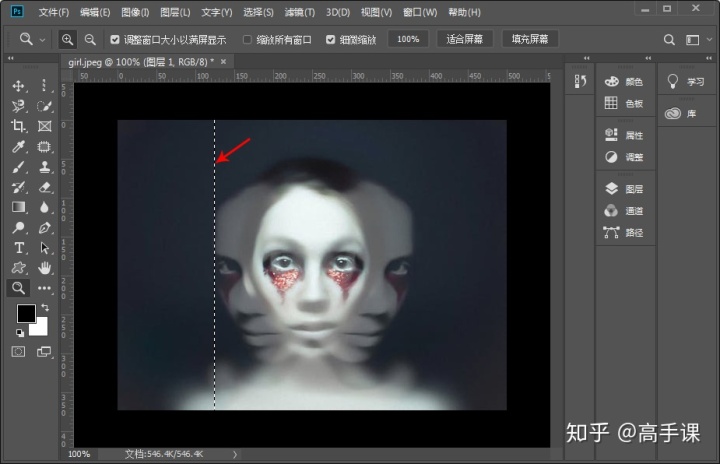Expand the toolbox panel double arrows
720x464 pixels.
(11, 58)
